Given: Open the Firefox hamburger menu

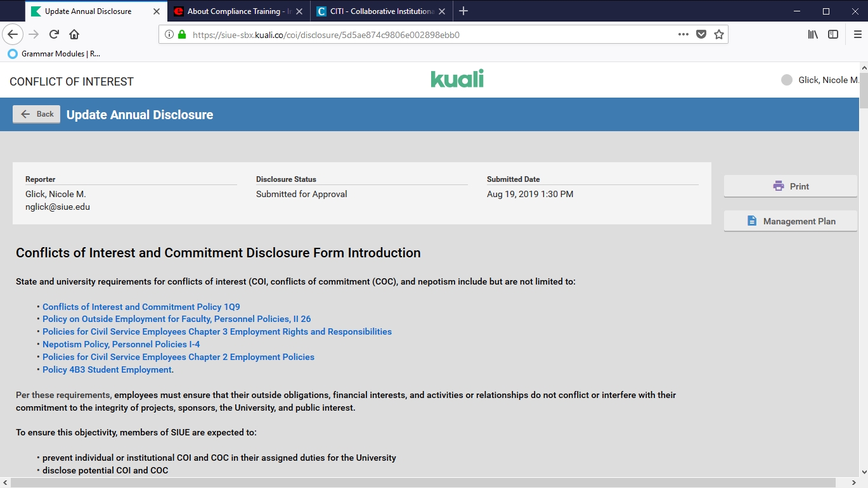Looking at the screenshot, I should coord(857,35).
